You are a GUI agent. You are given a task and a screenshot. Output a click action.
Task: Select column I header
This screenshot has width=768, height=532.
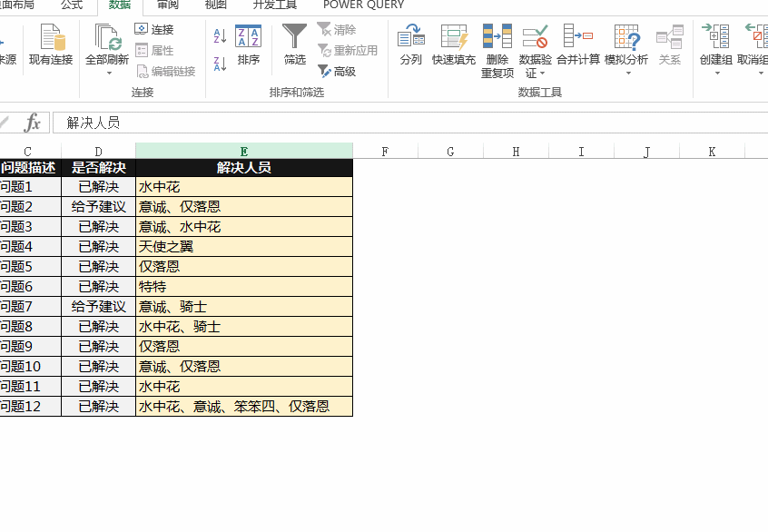click(x=581, y=152)
